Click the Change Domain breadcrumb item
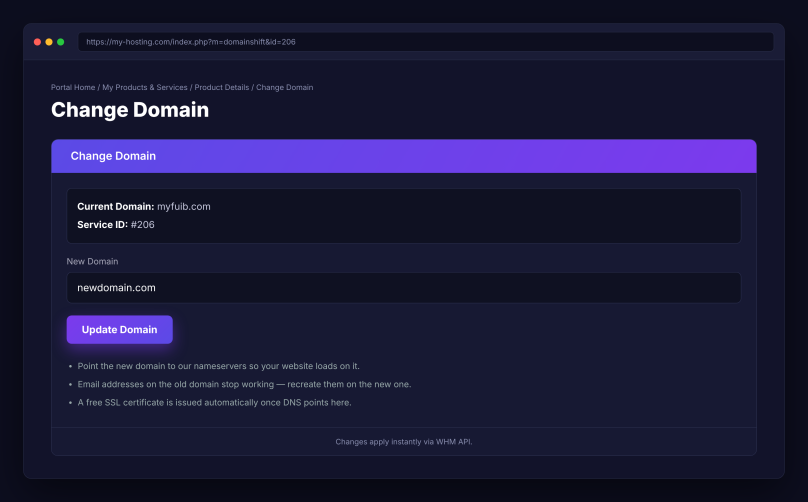The image size is (808, 502). [284, 87]
